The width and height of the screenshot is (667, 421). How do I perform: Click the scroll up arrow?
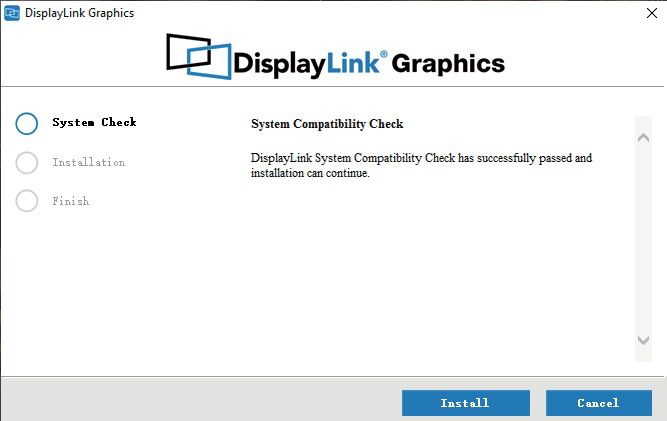[x=643, y=137]
